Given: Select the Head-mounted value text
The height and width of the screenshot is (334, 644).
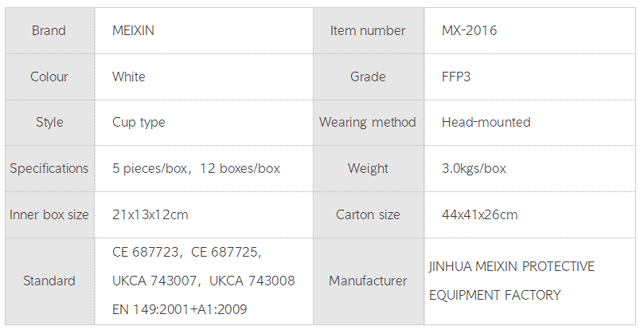Looking at the screenshot, I should tap(486, 123).
